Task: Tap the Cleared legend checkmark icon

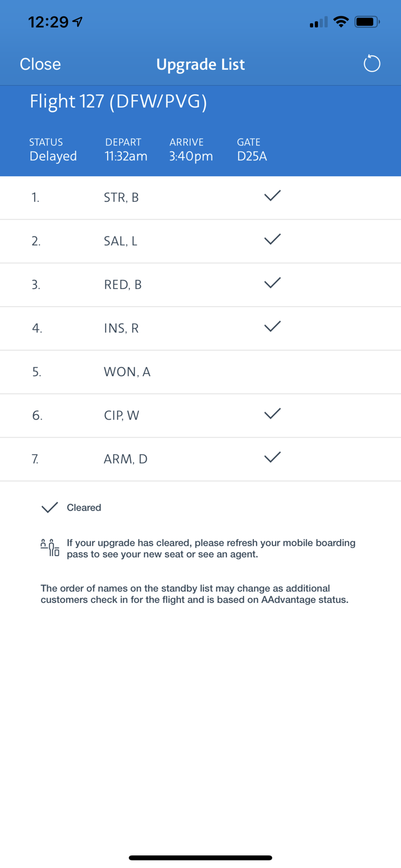Action: (x=50, y=507)
